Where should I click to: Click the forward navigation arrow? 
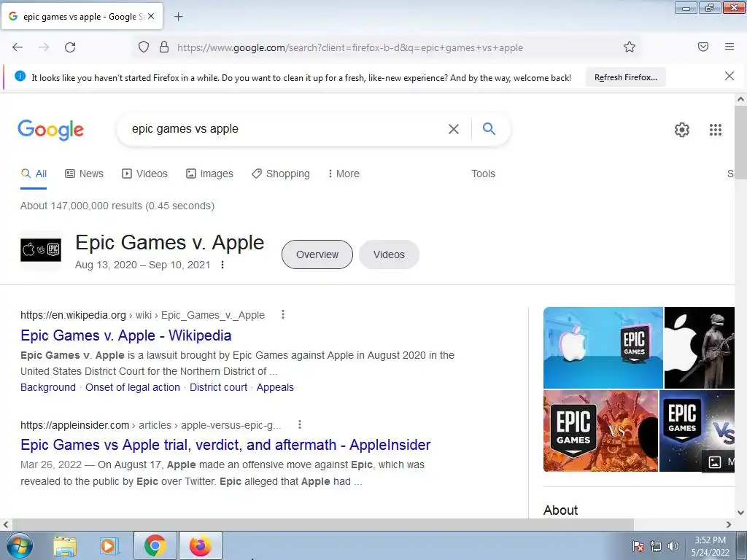[x=44, y=47]
